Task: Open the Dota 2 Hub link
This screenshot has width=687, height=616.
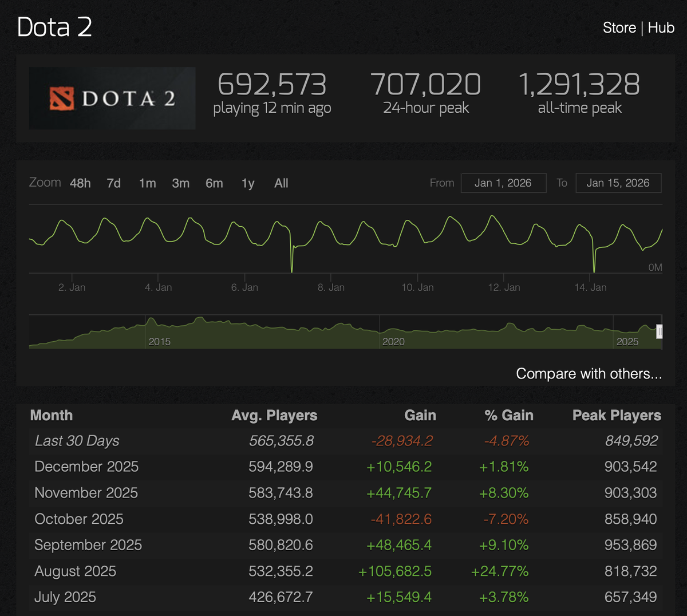Action: [x=661, y=27]
